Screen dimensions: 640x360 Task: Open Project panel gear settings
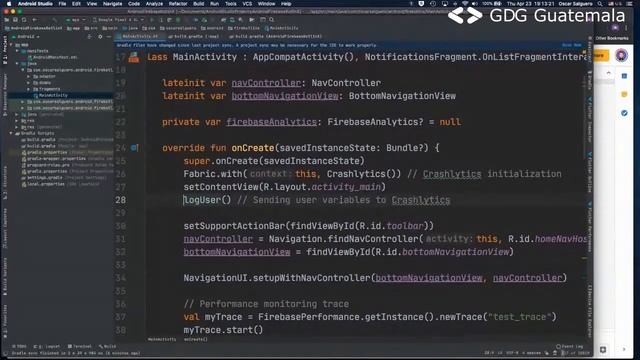(100, 37)
